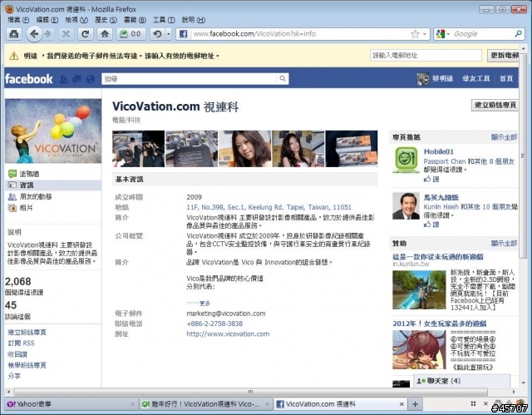Click the email address input field in the warning bar
532x415 pixels.
tap(426, 56)
